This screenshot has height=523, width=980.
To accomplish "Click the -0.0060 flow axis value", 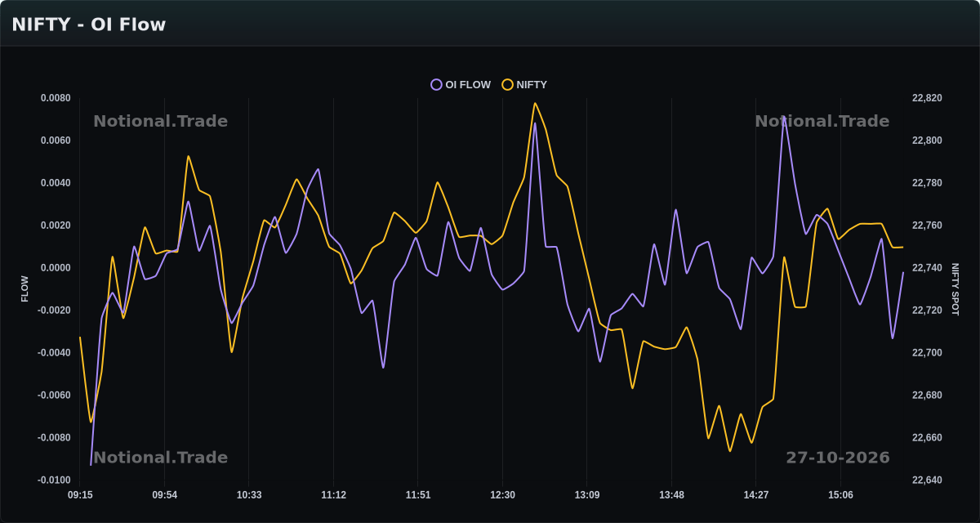I will (x=54, y=396).
